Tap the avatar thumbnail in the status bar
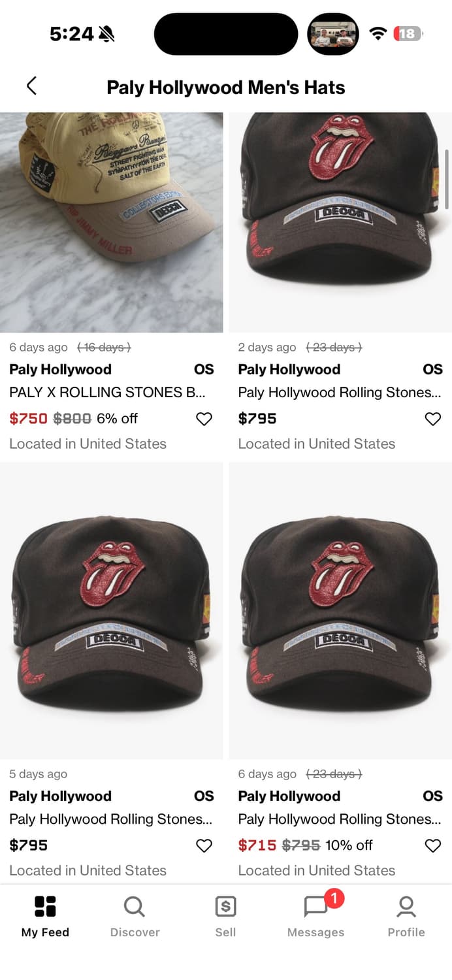Image resolution: width=452 pixels, height=980 pixels. [333, 33]
